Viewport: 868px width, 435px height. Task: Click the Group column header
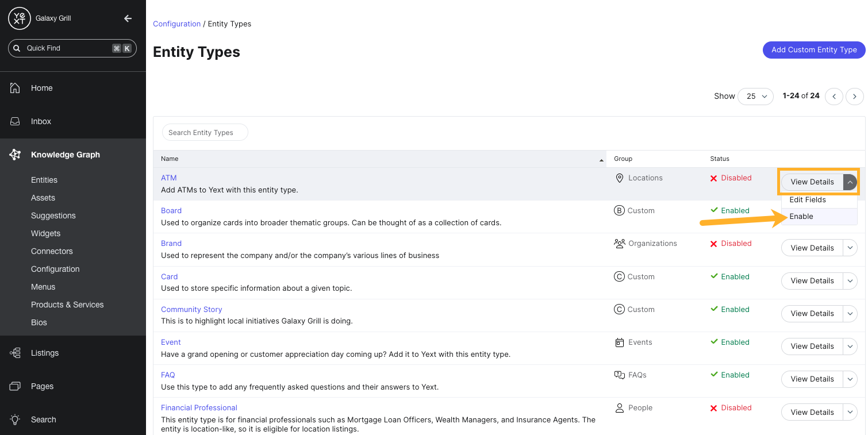[623, 159]
